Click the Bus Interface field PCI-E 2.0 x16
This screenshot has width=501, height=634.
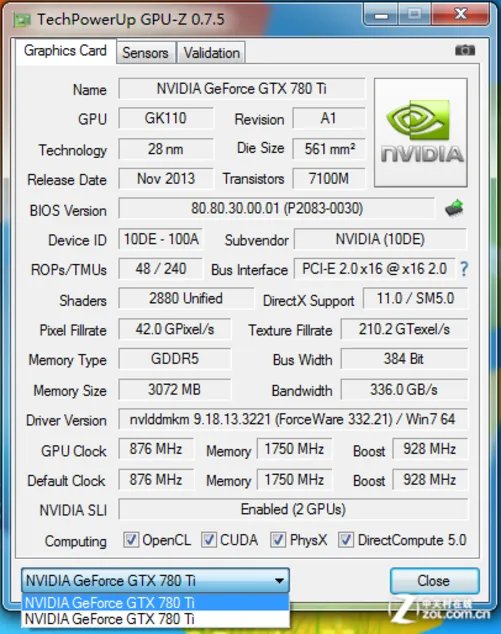pos(374,269)
